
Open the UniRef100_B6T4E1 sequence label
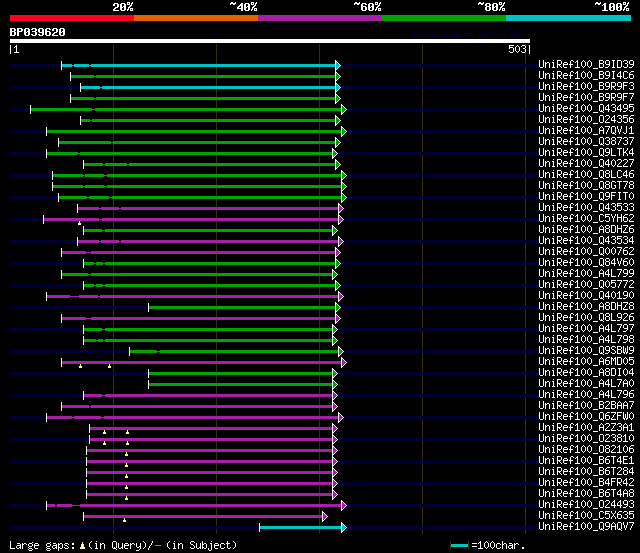click(586, 461)
